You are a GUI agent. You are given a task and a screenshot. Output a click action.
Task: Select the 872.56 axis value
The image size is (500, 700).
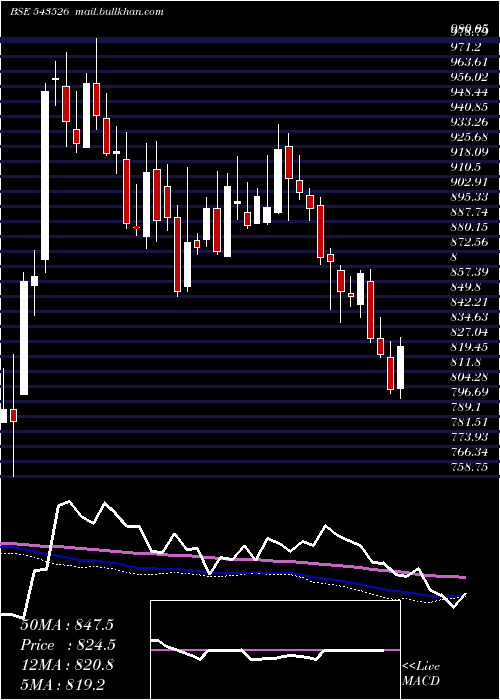point(469,242)
